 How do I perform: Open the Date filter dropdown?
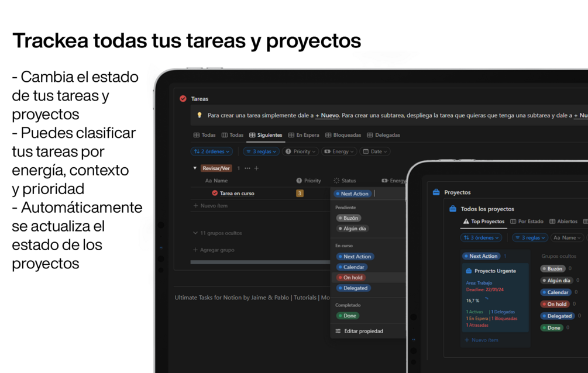[x=375, y=151]
